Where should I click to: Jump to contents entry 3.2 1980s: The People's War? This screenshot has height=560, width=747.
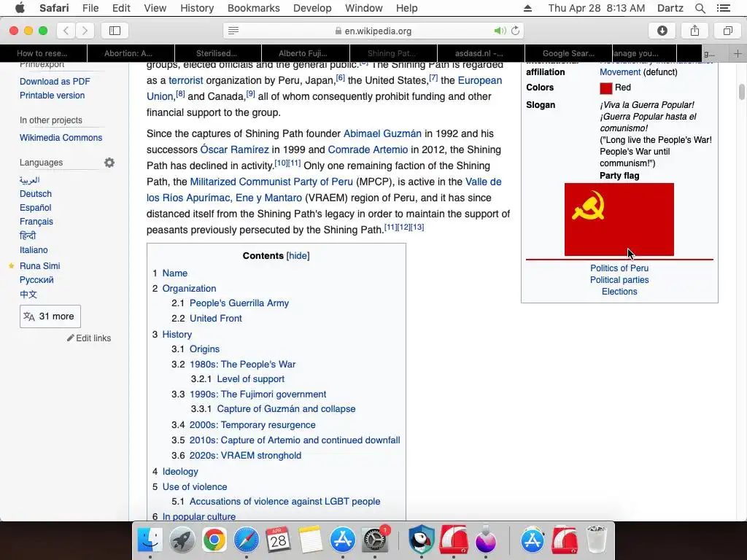242,365
